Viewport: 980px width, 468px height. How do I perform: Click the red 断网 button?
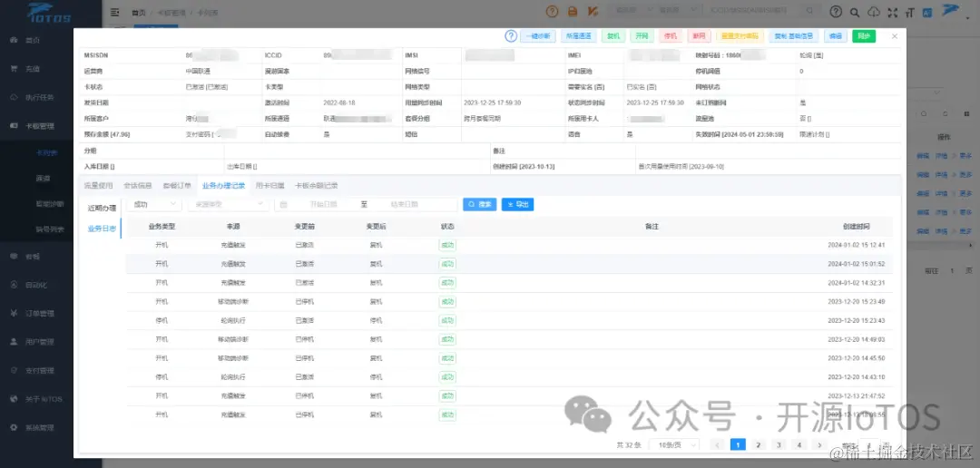(x=700, y=36)
